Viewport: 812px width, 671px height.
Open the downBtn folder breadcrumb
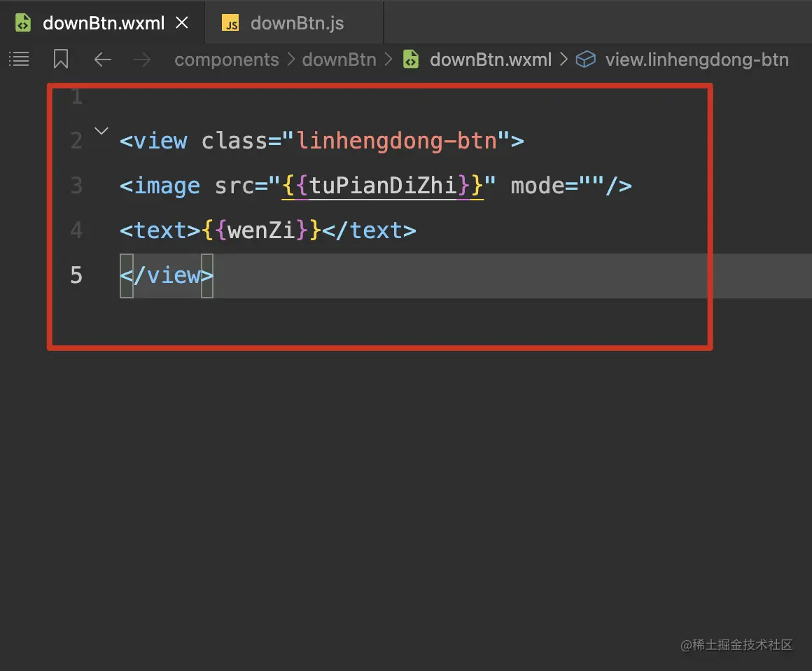(339, 60)
